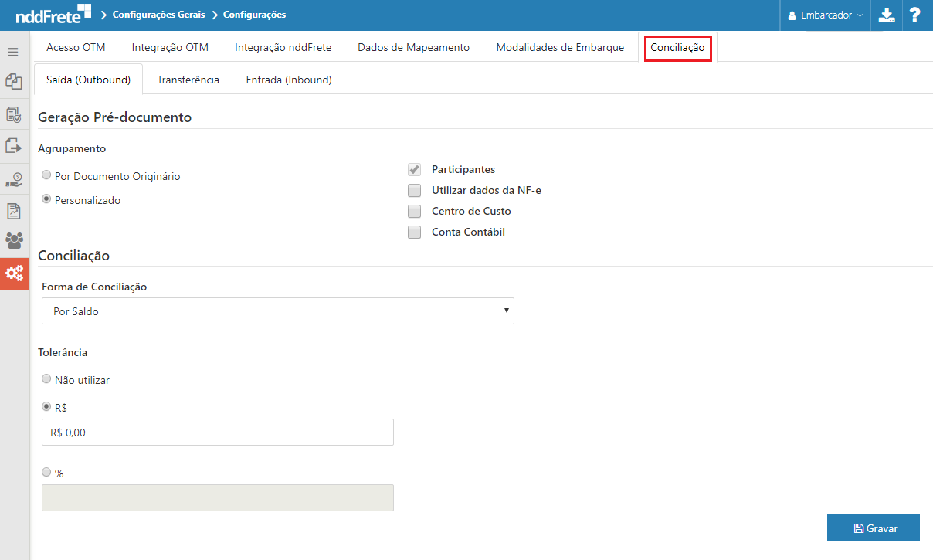Click the Gravar save button
The image size is (933, 560).
(873, 528)
